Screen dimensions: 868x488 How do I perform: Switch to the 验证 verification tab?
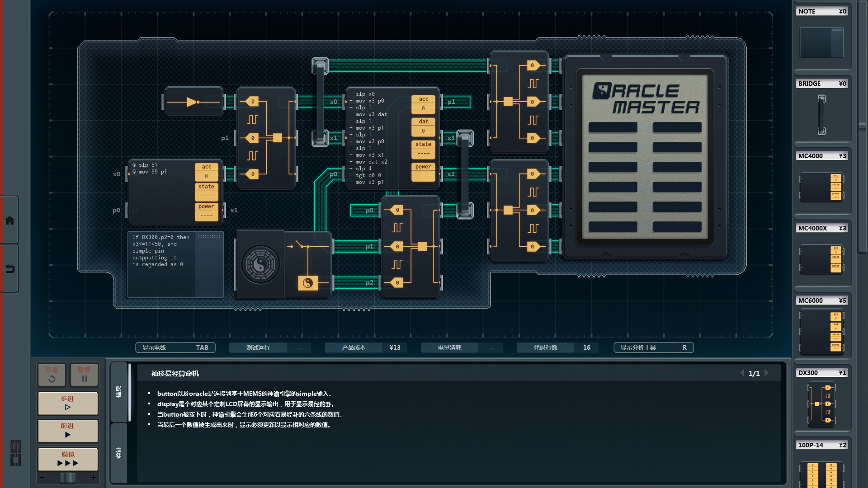pos(119,452)
